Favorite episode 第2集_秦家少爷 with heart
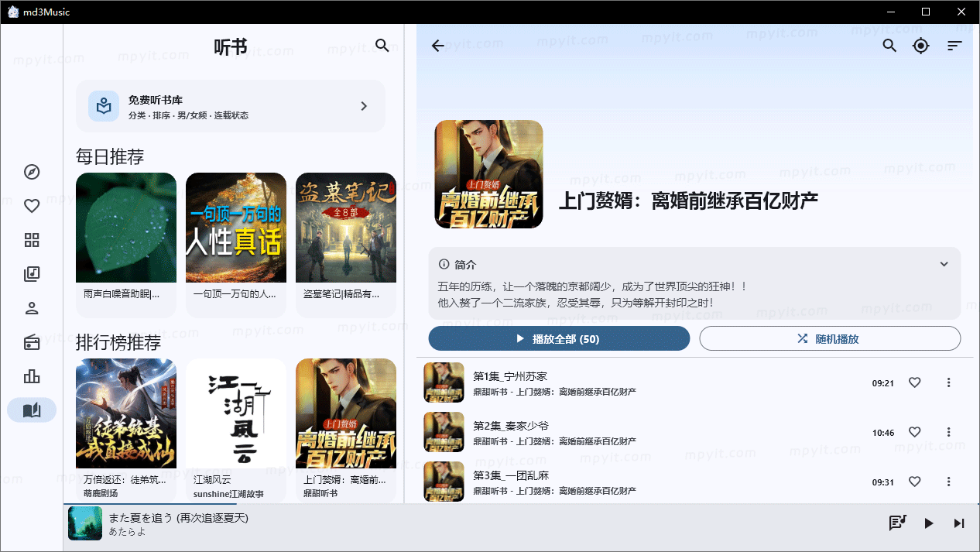This screenshot has width=980, height=552. pos(915,432)
